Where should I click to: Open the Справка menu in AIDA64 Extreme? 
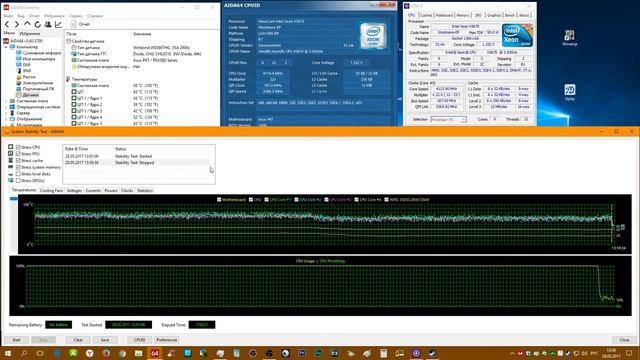click(95, 16)
